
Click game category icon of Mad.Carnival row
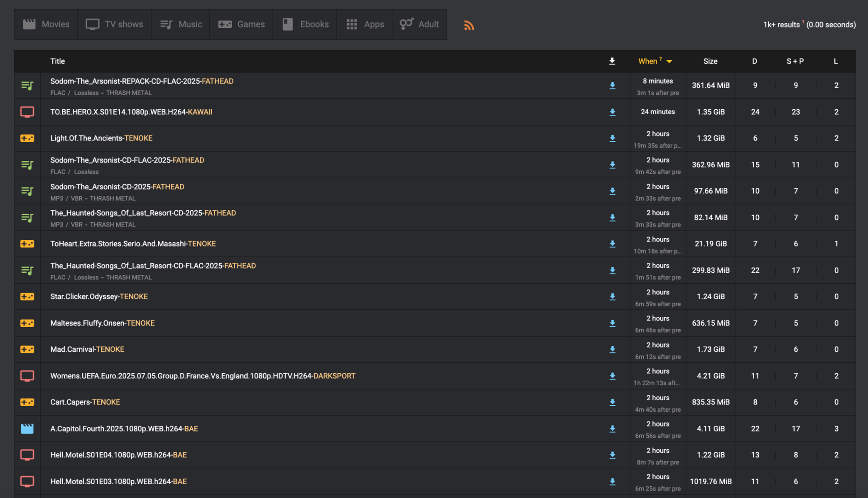(27, 350)
